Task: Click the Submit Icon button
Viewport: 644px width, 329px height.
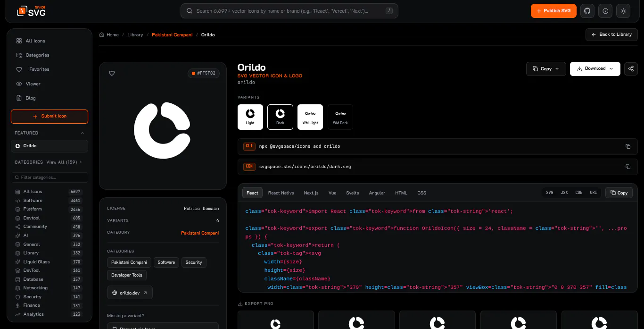Action: click(x=50, y=116)
